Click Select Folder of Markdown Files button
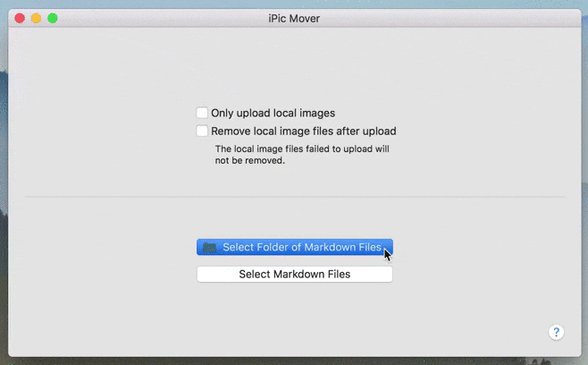Image resolution: width=588 pixels, height=365 pixels. click(x=295, y=247)
